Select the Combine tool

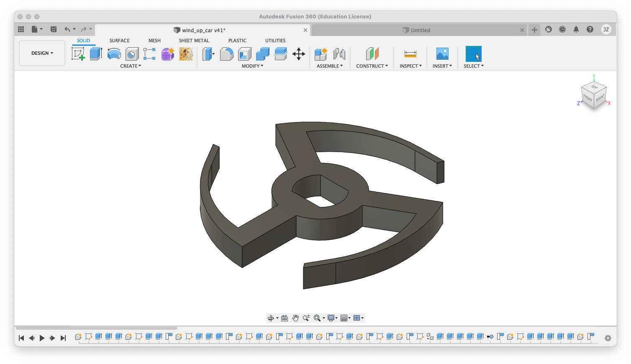coord(263,54)
